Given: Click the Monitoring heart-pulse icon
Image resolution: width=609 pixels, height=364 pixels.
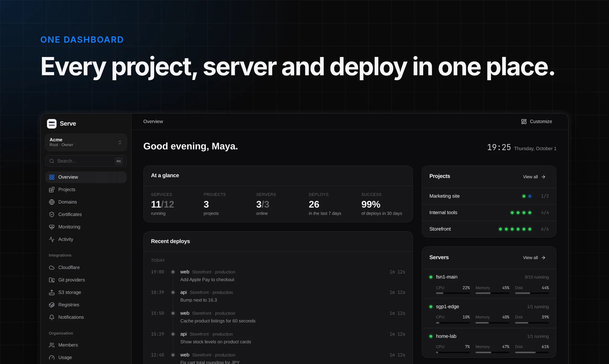Looking at the screenshot, I should (52, 227).
